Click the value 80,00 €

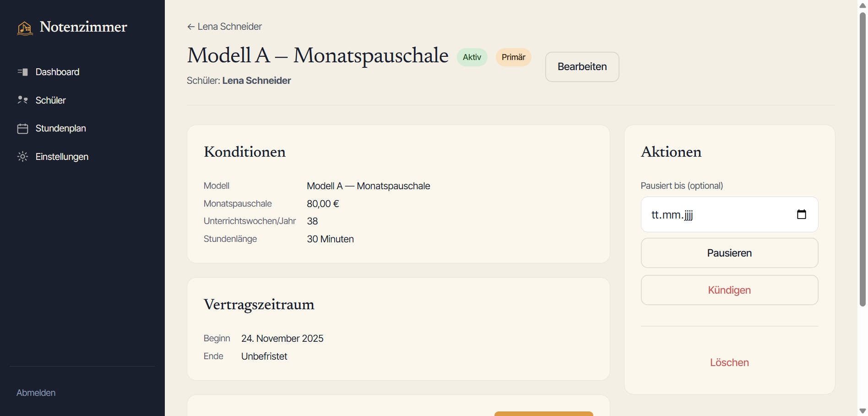pos(323,204)
